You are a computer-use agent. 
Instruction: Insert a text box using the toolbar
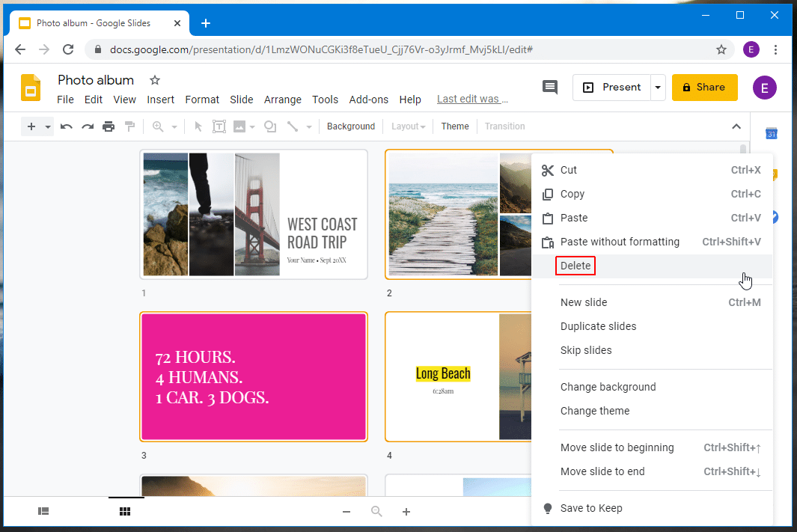(x=219, y=126)
